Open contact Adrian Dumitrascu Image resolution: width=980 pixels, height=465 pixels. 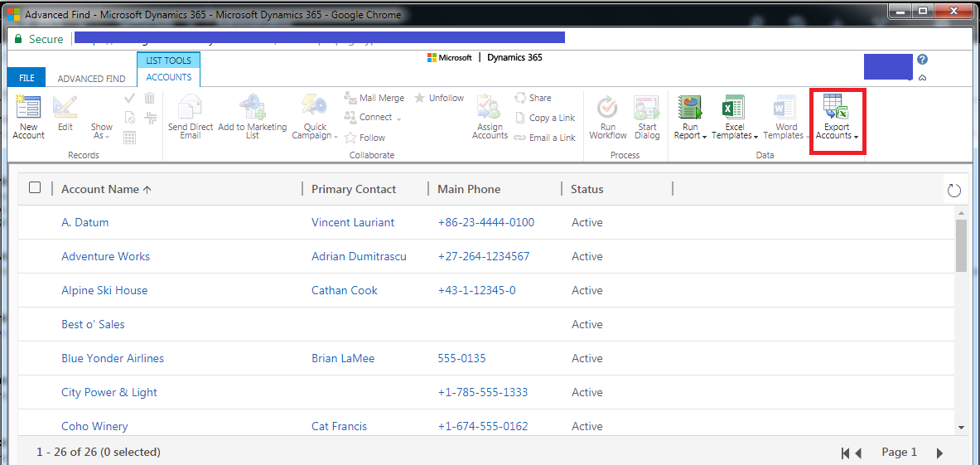point(359,256)
